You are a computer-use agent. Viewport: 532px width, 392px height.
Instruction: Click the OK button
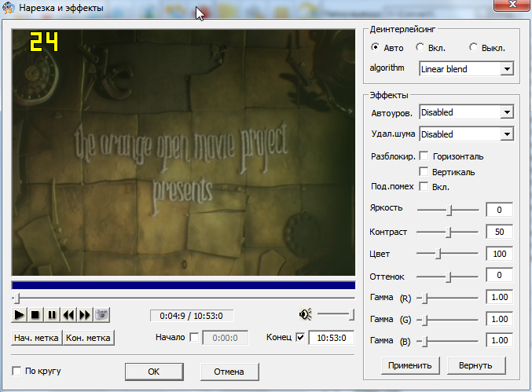click(154, 372)
